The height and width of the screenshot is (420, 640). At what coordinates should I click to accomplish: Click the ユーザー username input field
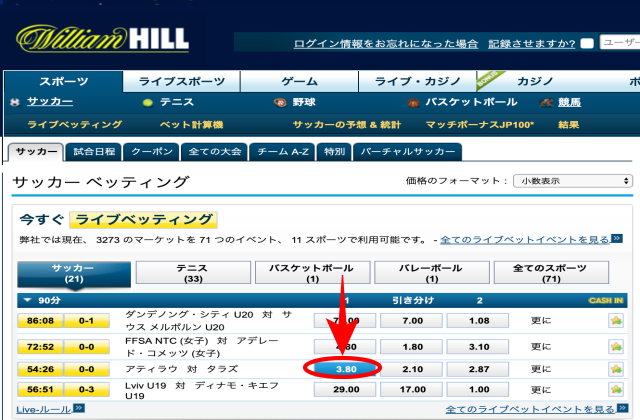(620, 44)
